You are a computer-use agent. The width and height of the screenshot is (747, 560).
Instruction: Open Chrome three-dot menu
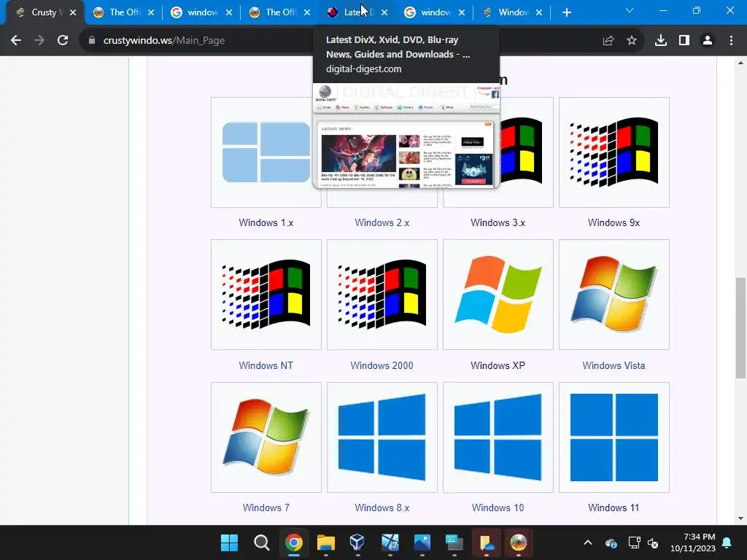pyautogui.click(x=731, y=41)
